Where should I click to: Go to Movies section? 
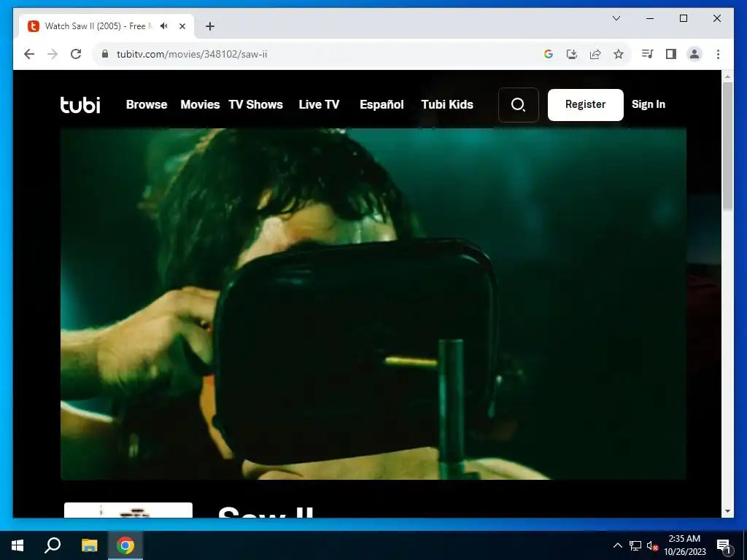tap(200, 105)
